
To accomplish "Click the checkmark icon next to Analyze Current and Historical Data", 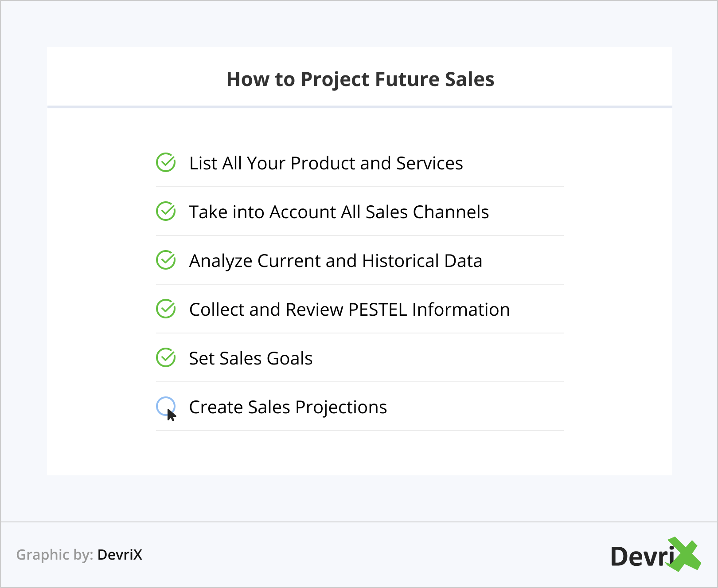I will 166,260.
